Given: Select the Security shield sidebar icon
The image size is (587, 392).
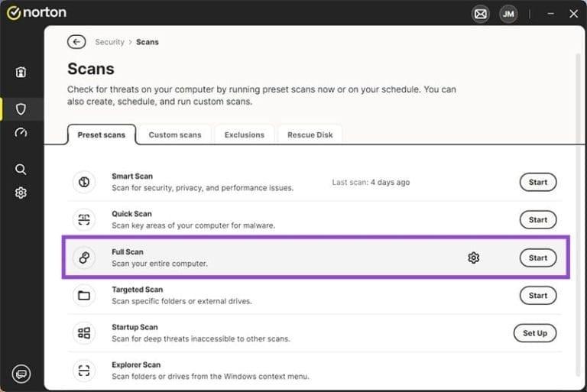Looking at the screenshot, I should coord(21,109).
